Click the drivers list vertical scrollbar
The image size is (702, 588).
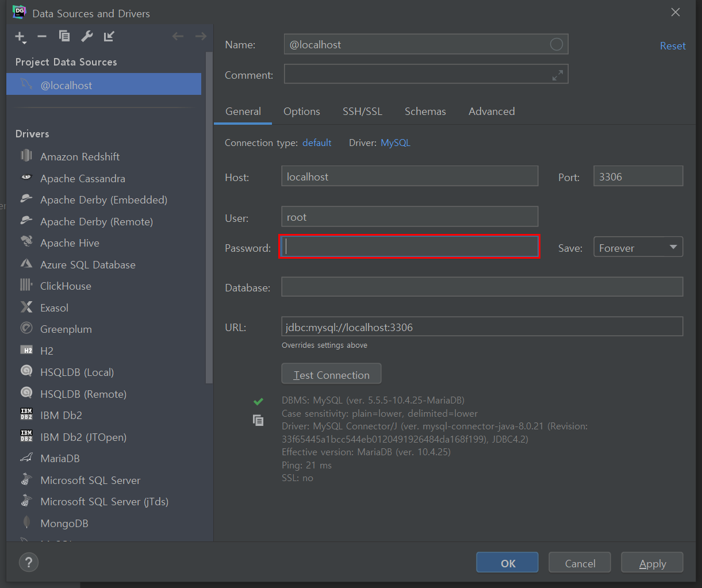(209, 218)
